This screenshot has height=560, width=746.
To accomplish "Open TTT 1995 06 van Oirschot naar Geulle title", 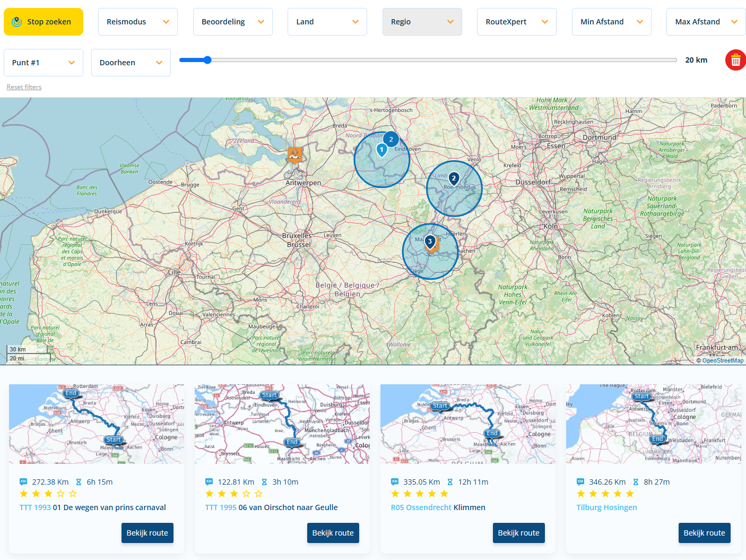I will 272,507.
